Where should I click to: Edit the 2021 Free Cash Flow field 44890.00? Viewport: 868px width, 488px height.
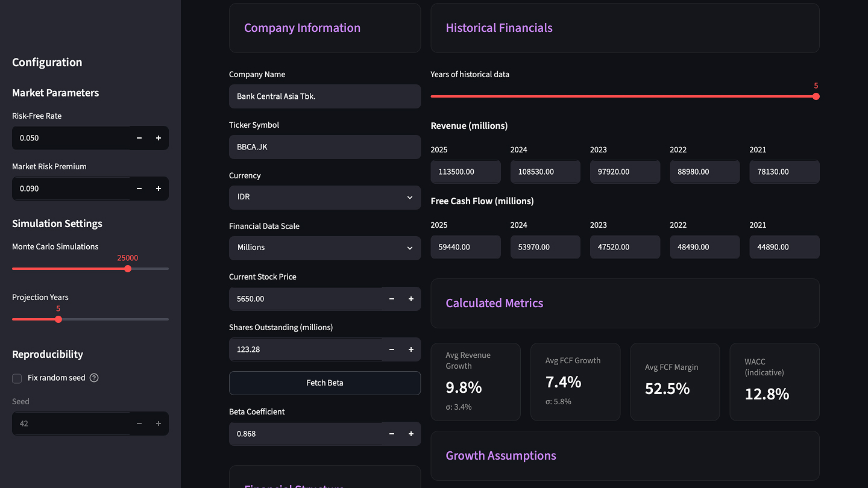pos(784,247)
